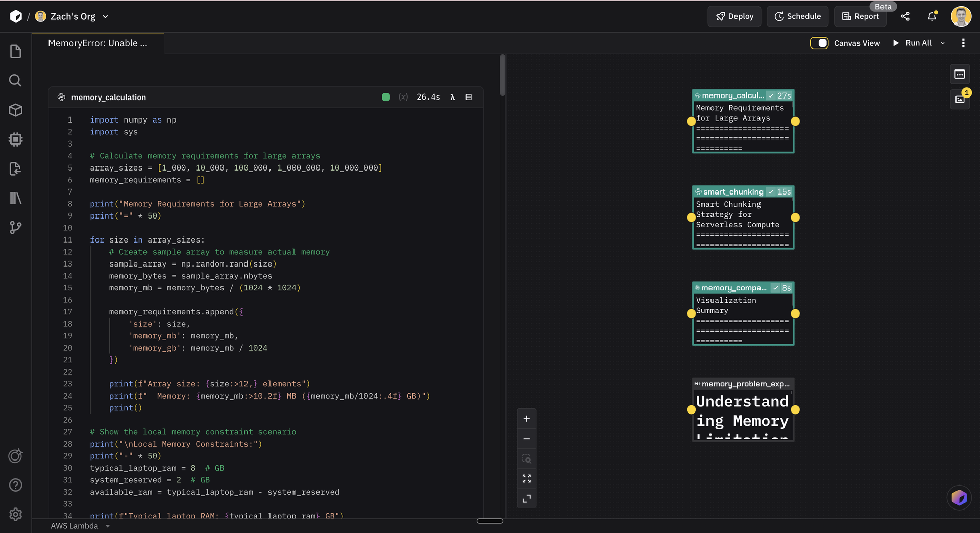Expand the Zach's Org organization dropdown

coord(105,16)
